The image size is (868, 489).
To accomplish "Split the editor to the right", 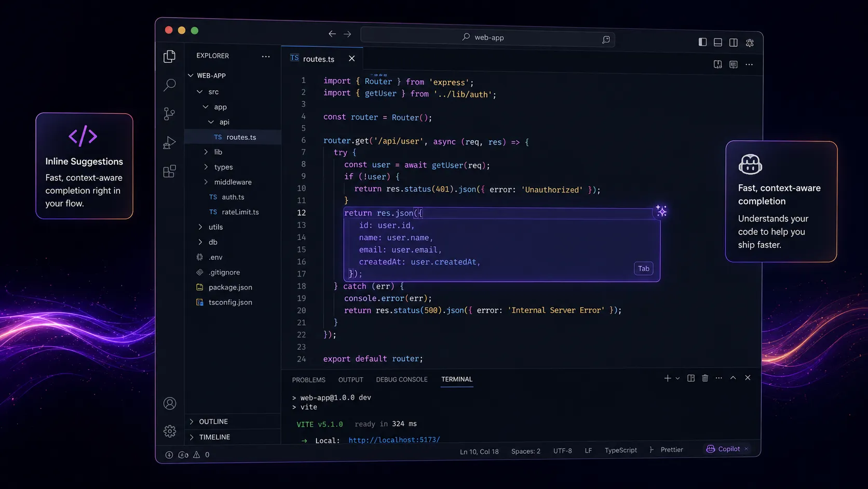I will (717, 64).
